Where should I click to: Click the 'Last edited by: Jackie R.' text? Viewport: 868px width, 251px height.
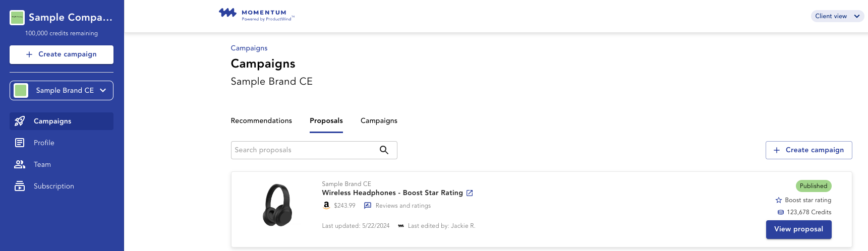[441, 226]
